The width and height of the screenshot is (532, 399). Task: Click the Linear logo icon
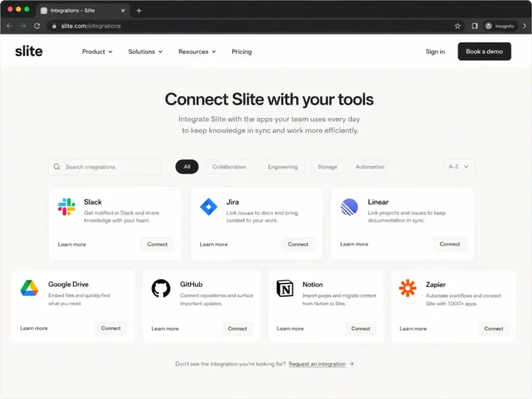coord(349,207)
